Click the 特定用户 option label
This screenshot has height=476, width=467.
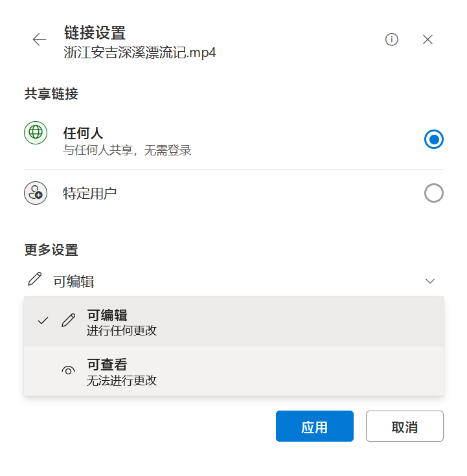(x=90, y=193)
